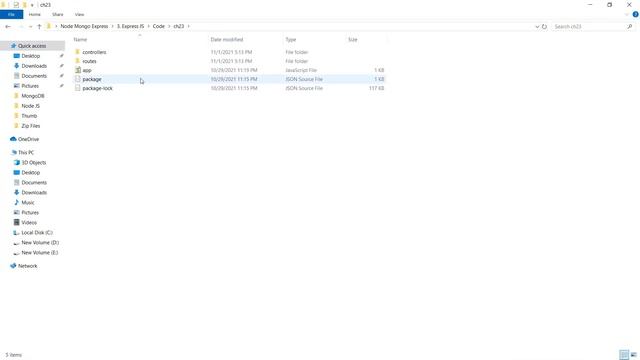Open the quick access toolbar dropdown
Viewport: 640px width, 360px height.
coord(32,5)
